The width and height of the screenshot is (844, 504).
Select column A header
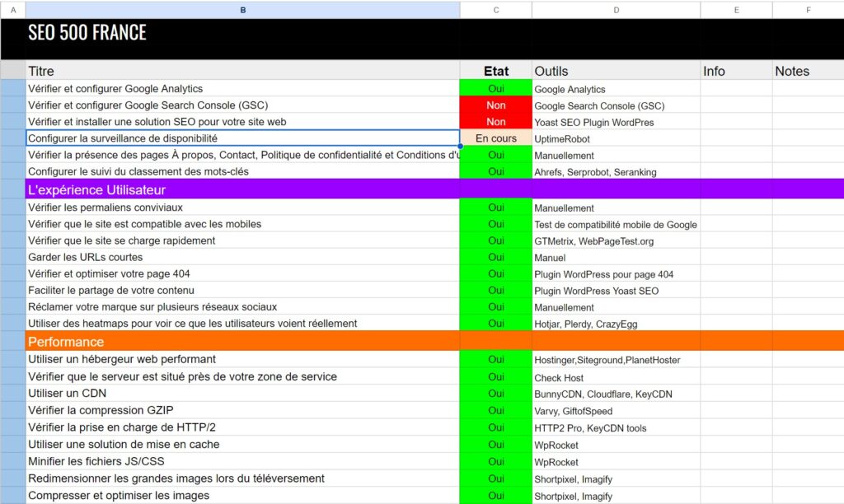pos(13,10)
